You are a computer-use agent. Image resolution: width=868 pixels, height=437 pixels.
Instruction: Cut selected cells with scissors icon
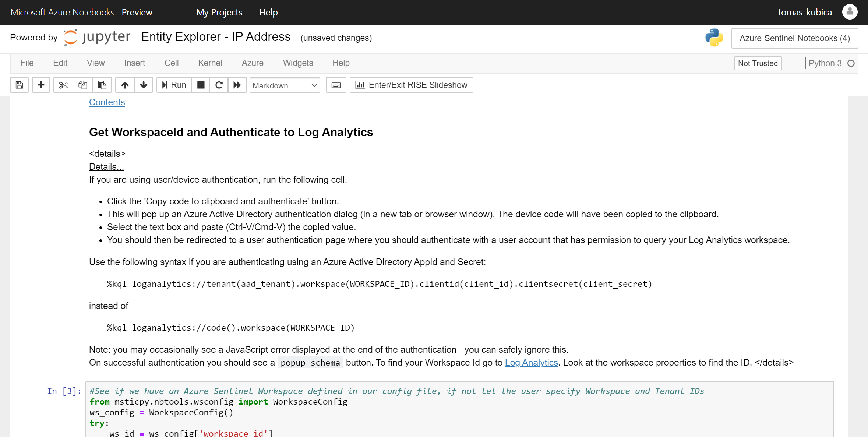tap(63, 85)
